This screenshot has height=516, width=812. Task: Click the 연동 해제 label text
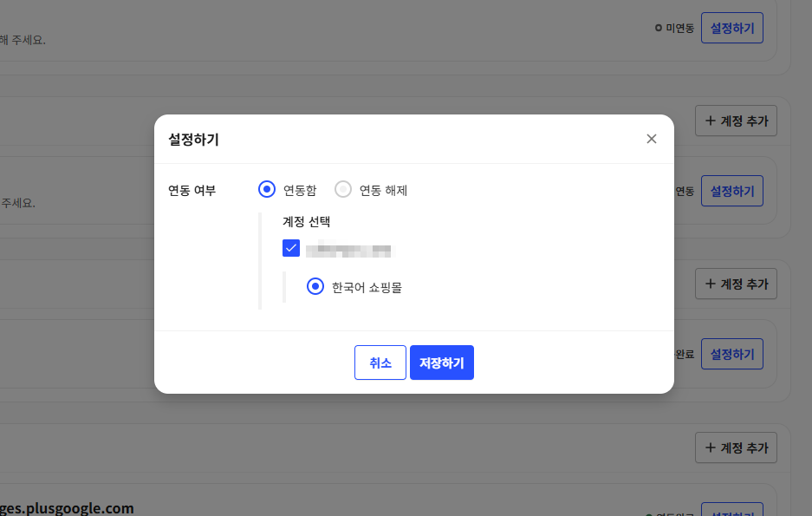383,190
